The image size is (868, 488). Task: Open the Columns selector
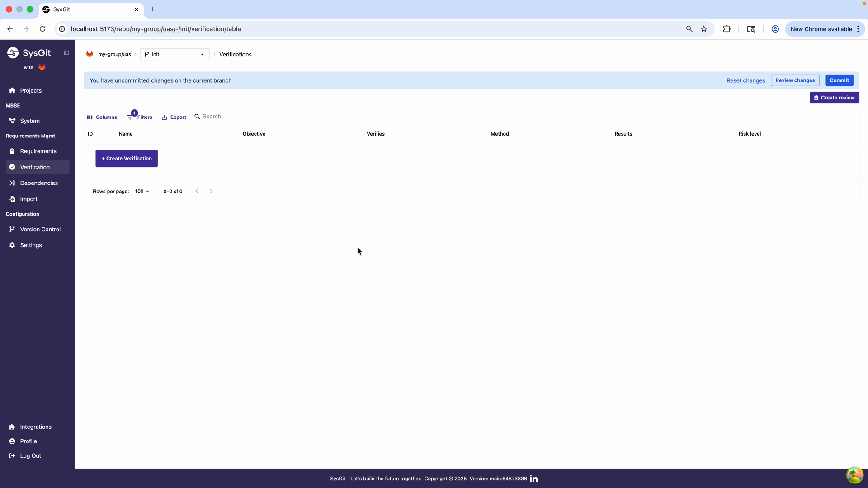tap(102, 117)
